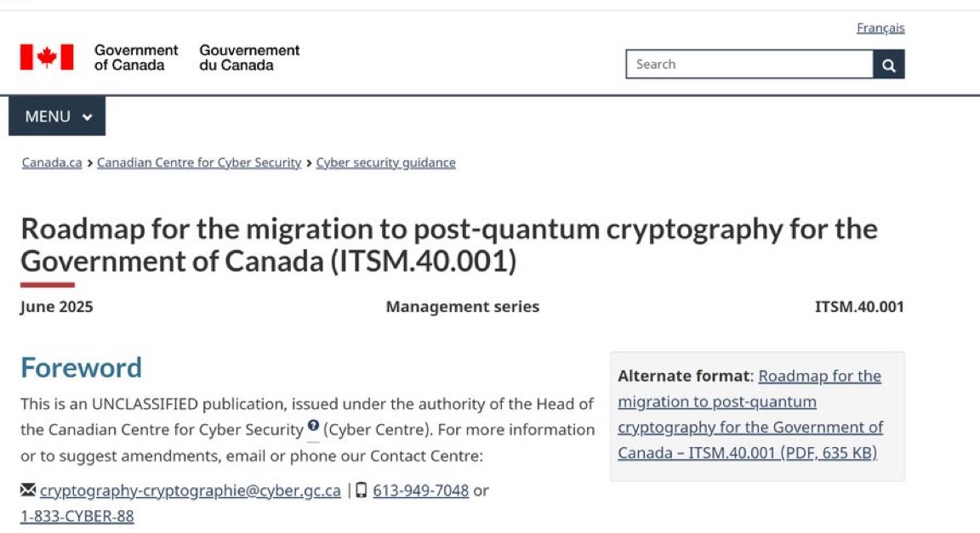This screenshot has height=533, width=980.
Task: Click the Cyber Security info question-mark icon
Action: click(314, 426)
